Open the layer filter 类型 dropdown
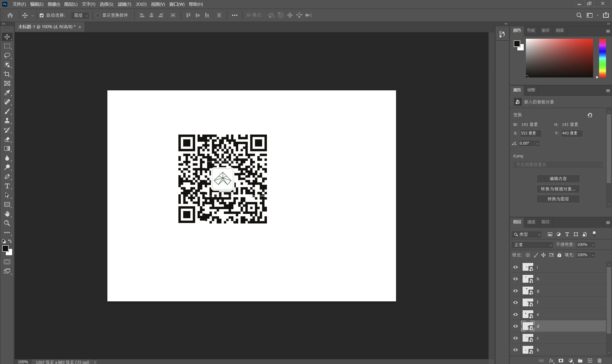This screenshot has width=612, height=364. pyautogui.click(x=527, y=234)
